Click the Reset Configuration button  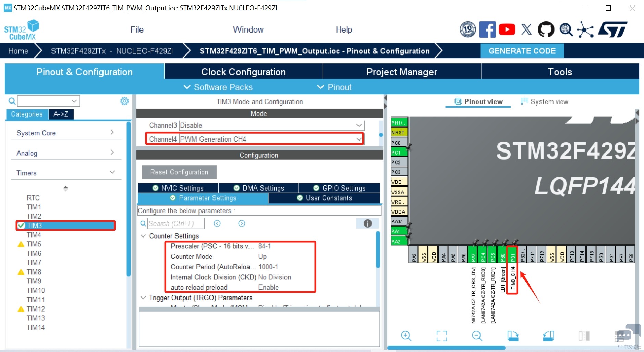pos(179,172)
